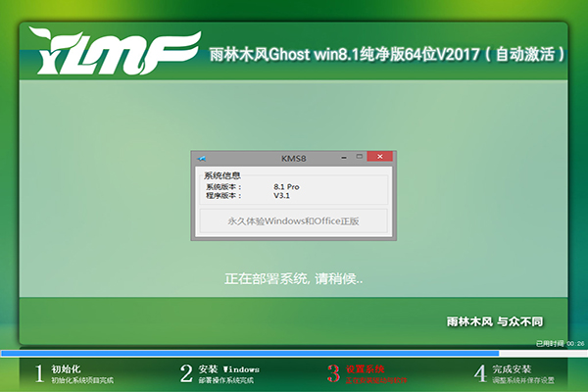Viewport: 588px width, 392px height.
Task: Click the 雨林木风 与众不同 slogan
Action: click(495, 321)
